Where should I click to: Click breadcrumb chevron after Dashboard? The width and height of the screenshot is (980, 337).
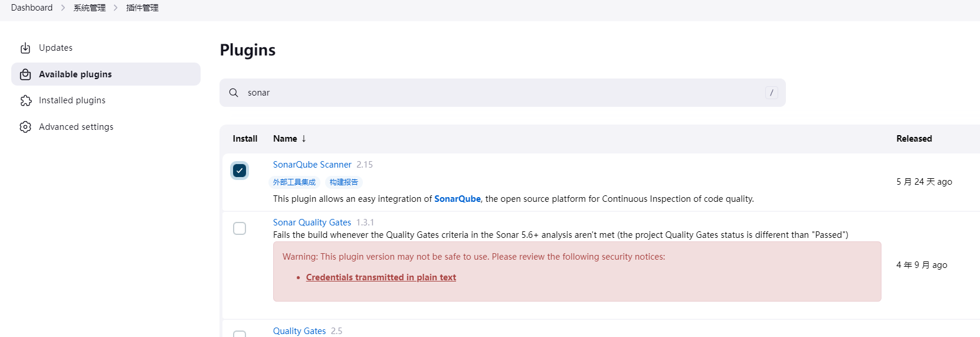63,8
